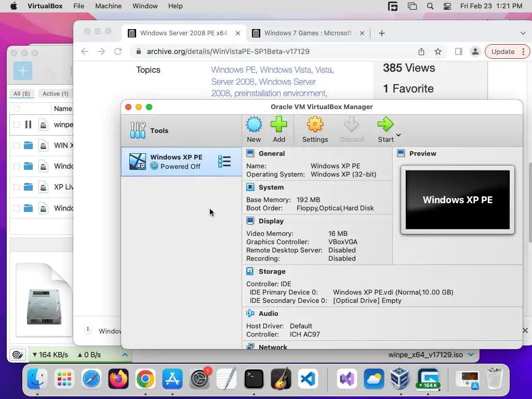Toggle Chrome's side panel icon
Screen dimensions: 532x399
tap(458, 51)
